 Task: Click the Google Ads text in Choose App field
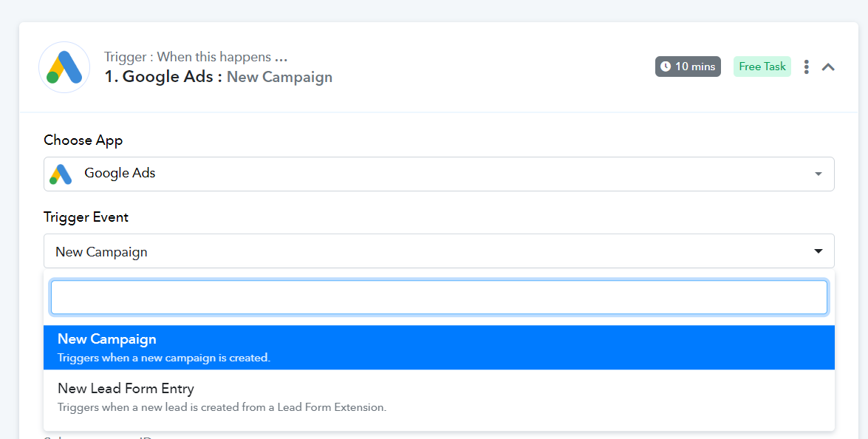click(120, 173)
